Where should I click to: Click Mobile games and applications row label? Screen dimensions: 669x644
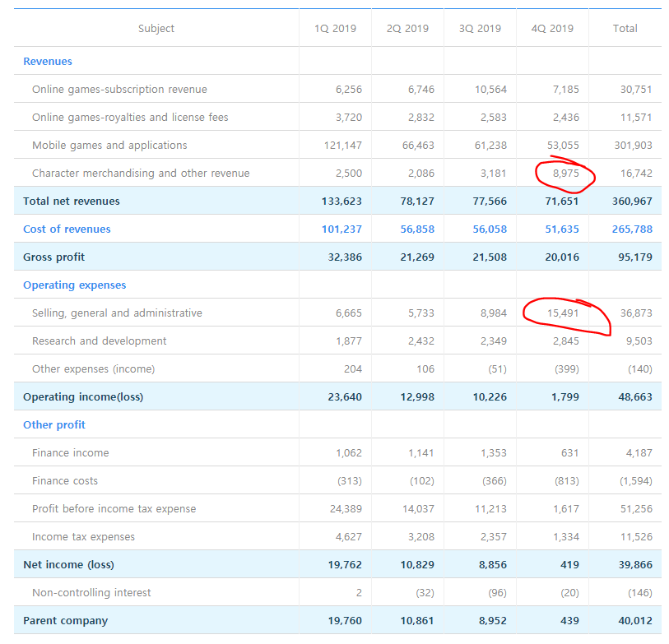tap(109, 146)
